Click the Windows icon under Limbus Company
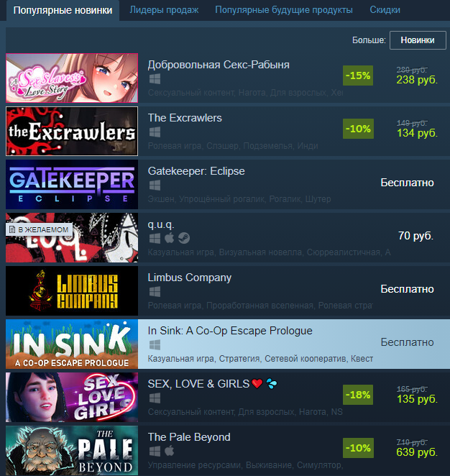 click(155, 292)
